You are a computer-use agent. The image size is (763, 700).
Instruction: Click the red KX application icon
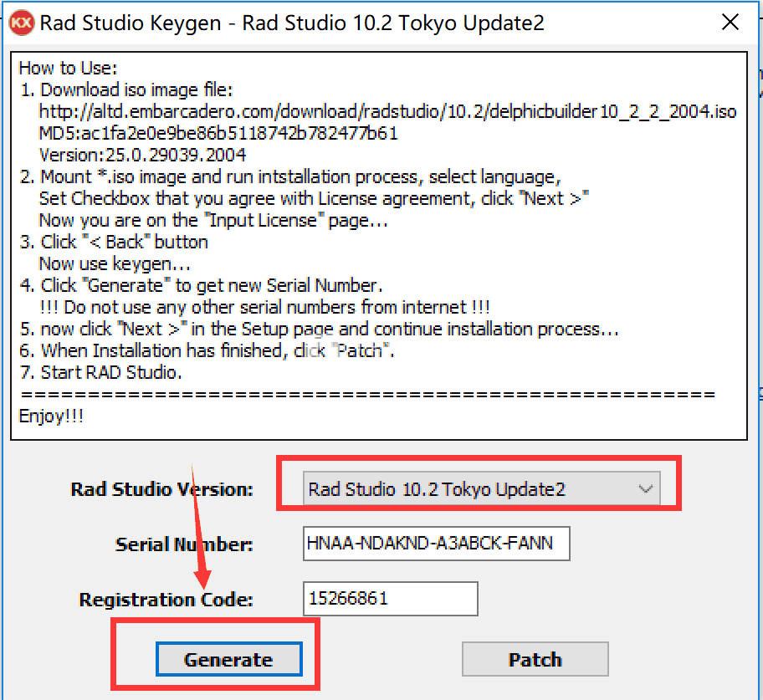click(x=22, y=23)
